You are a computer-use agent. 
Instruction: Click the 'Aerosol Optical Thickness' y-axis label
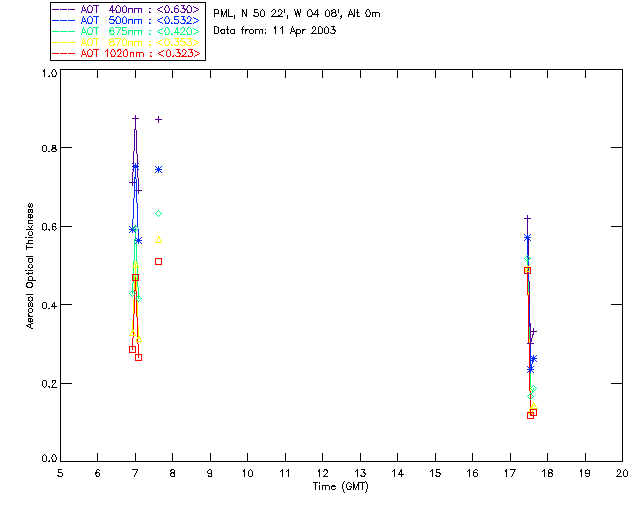(x=30, y=266)
